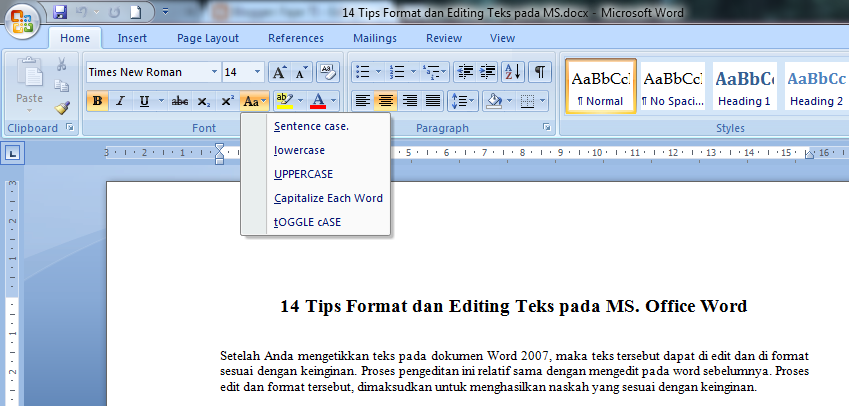
Task: Switch to the Insert tab
Action: tap(132, 38)
